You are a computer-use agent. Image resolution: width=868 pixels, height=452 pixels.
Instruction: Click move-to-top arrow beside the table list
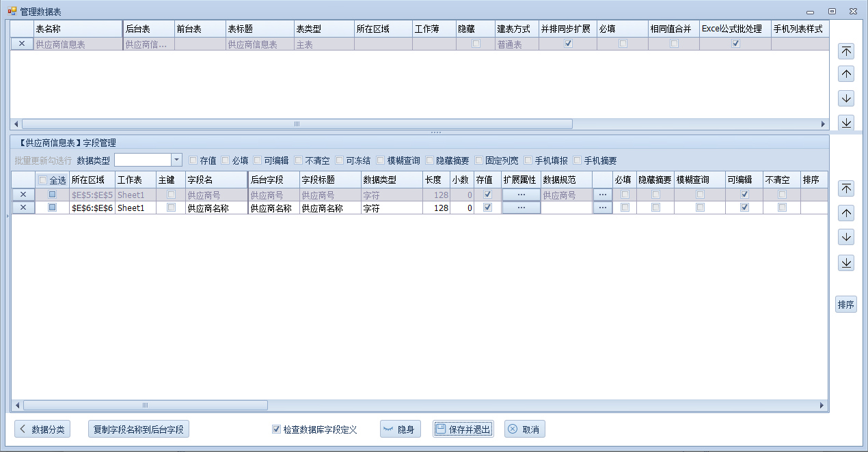pos(846,51)
